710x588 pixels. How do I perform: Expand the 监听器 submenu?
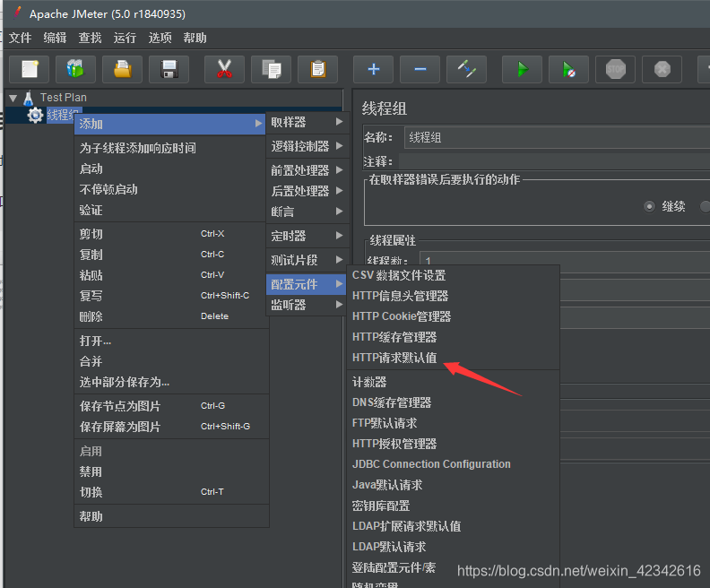[x=307, y=305]
